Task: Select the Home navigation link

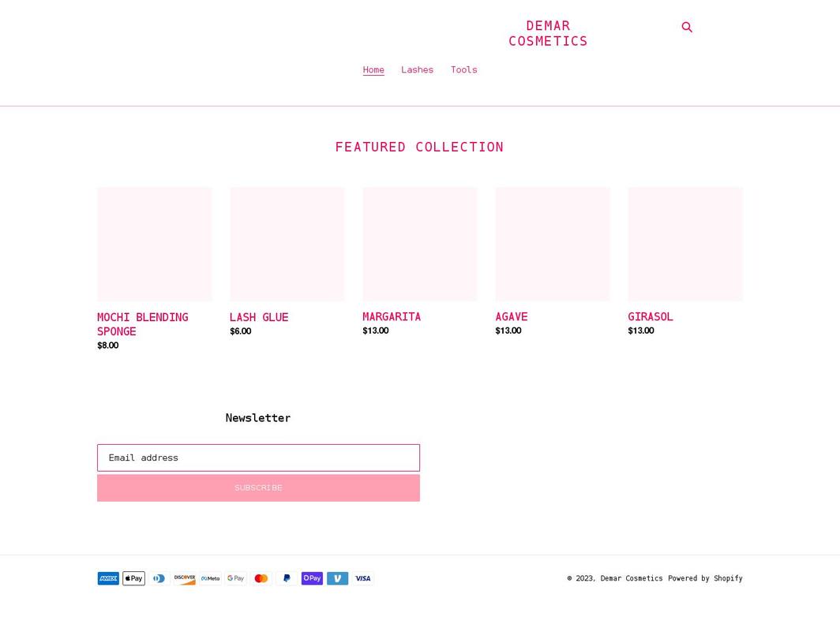Action: pyautogui.click(x=373, y=69)
